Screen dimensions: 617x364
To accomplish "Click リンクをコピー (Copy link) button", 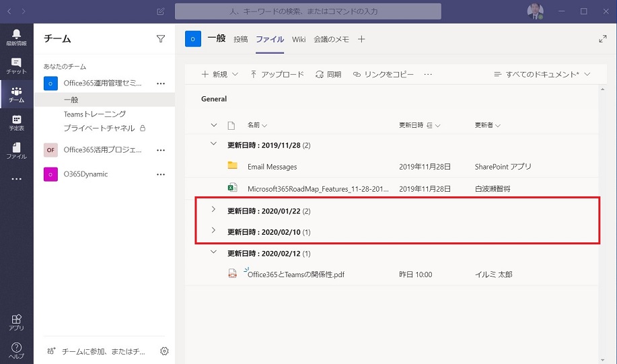I will (x=384, y=75).
